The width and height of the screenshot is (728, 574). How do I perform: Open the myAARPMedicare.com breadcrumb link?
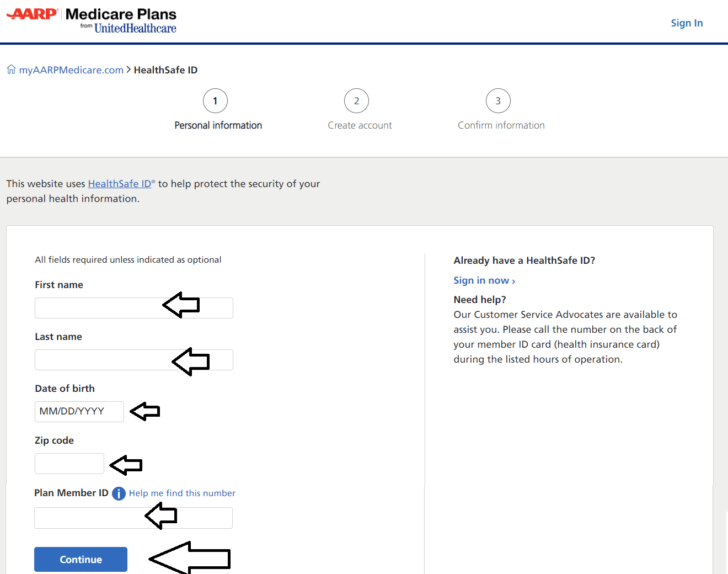click(x=71, y=70)
